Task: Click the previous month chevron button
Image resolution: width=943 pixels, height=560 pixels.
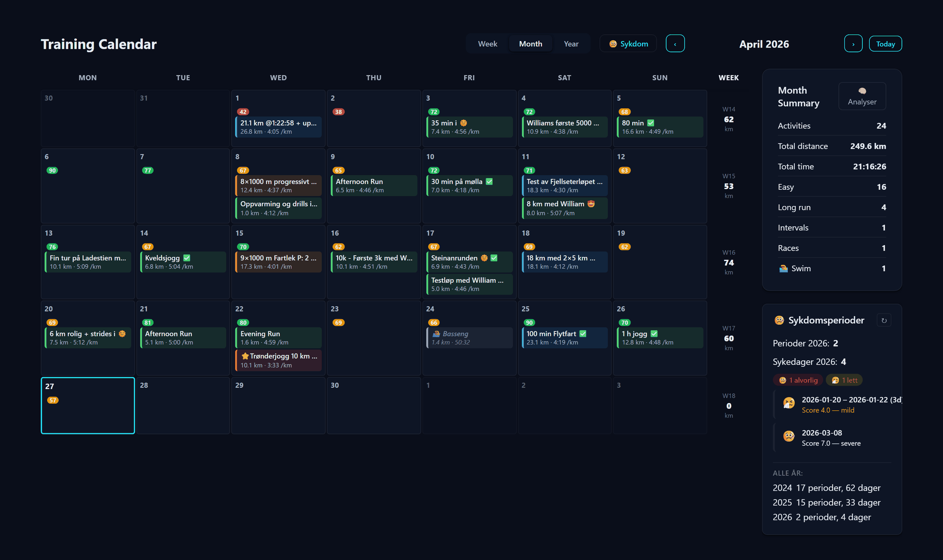Action: point(675,44)
